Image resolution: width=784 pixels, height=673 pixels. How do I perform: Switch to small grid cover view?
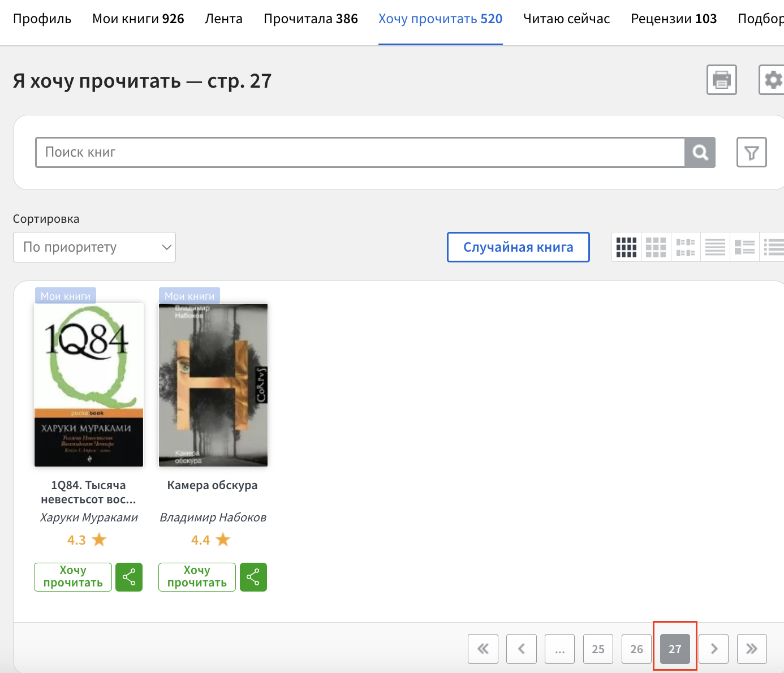[626, 247]
